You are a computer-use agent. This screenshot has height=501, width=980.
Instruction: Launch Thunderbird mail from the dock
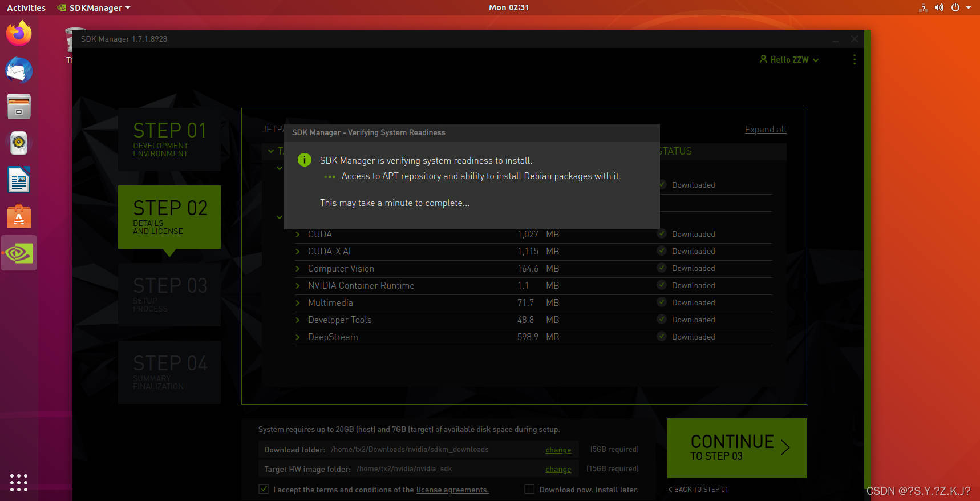pyautogui.click(x=19, y=70)
